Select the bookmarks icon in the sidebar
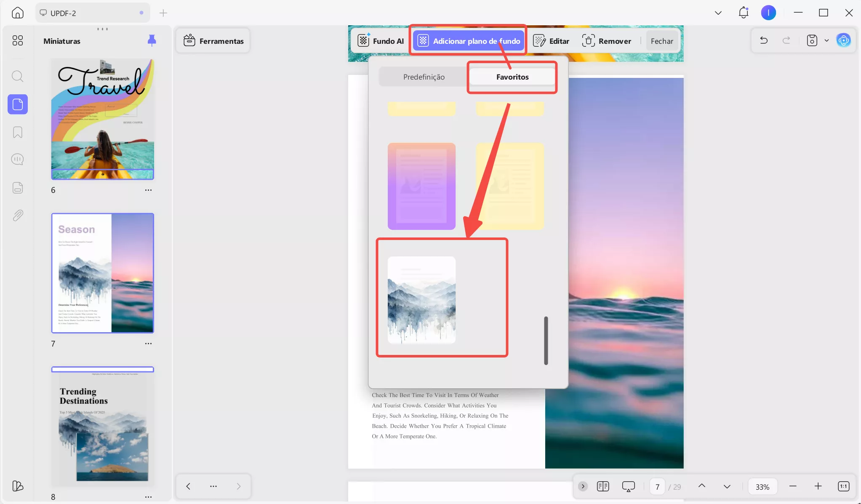 click(17, 132)
